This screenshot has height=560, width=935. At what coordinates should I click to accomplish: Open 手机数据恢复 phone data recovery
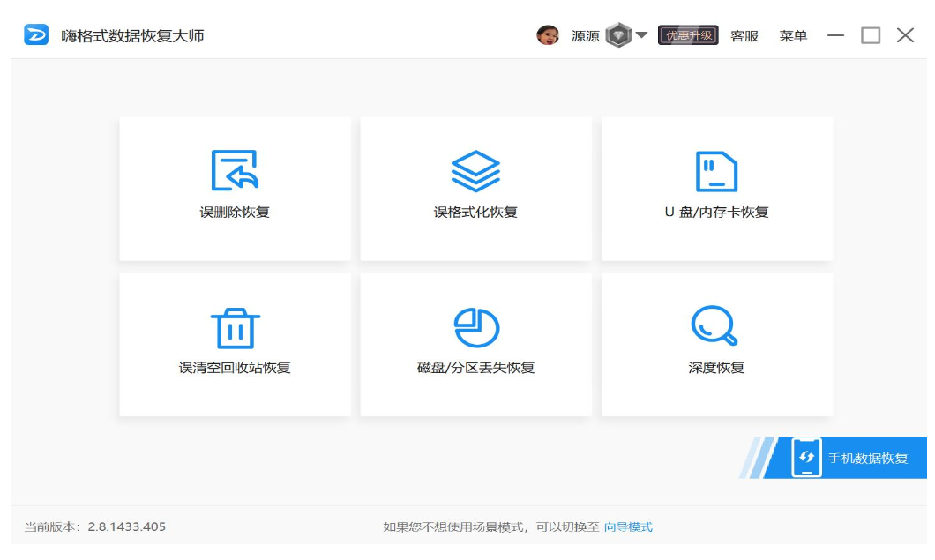(867, 458)
